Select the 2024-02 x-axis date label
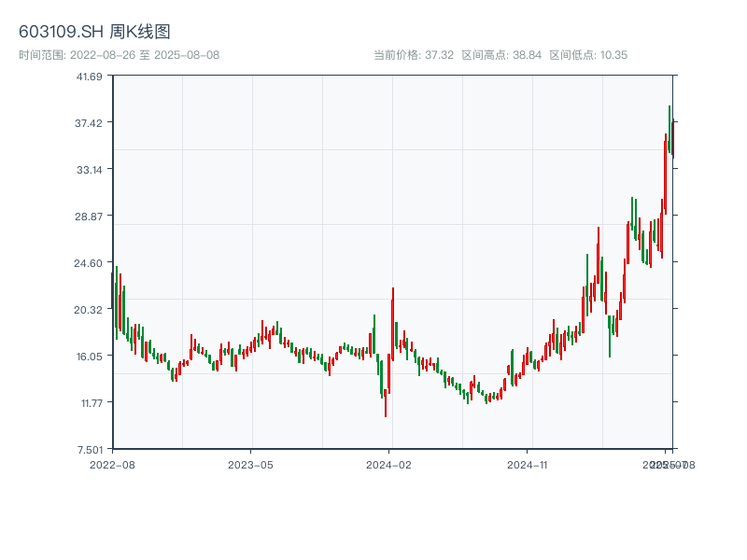747x560 pixels. pyautogui.click(x=389, y=464)
